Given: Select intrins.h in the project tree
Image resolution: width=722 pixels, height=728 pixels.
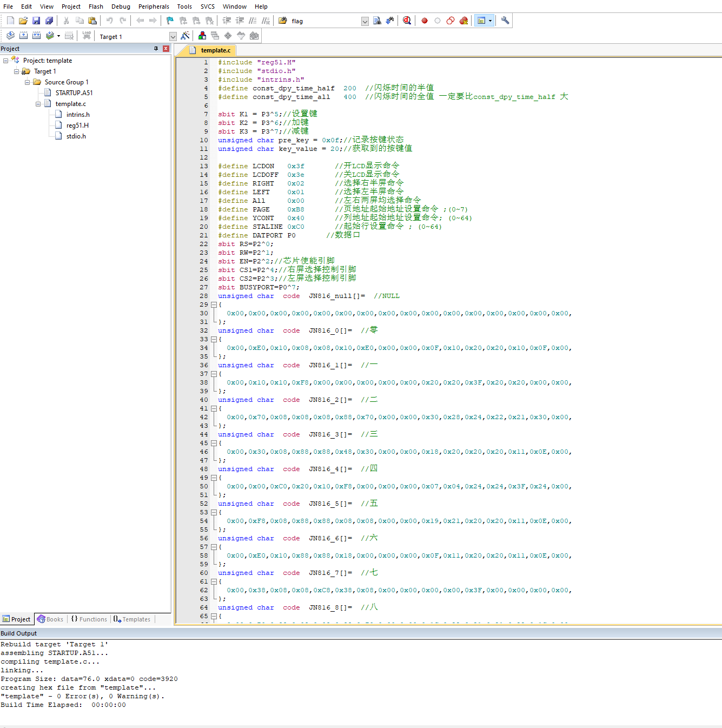Looking at the screenshot, I should click(x=78, y=115).
